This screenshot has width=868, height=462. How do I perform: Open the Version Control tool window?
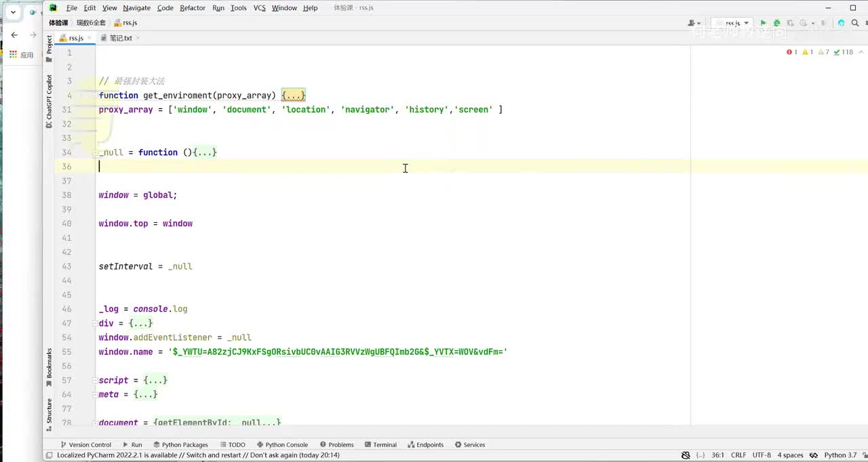pos(85,444)
